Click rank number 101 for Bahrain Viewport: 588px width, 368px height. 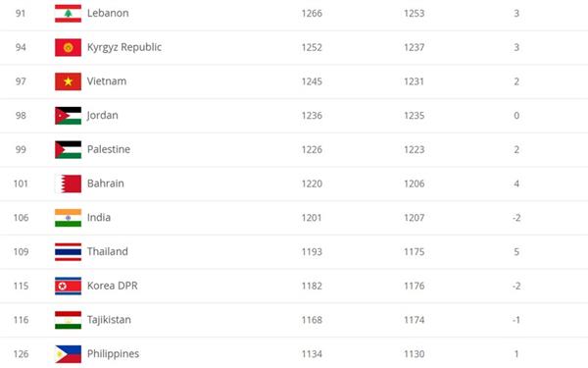[x=21, y=184]
